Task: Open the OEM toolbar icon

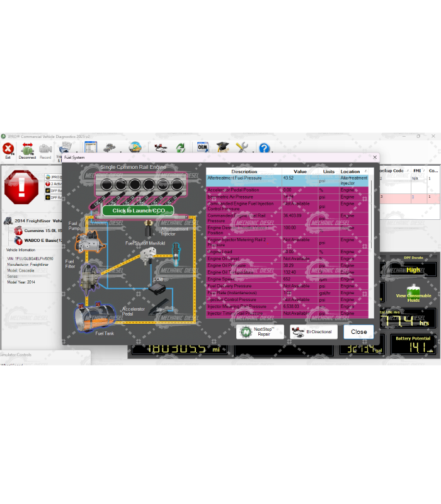Action: pos(202,147)
